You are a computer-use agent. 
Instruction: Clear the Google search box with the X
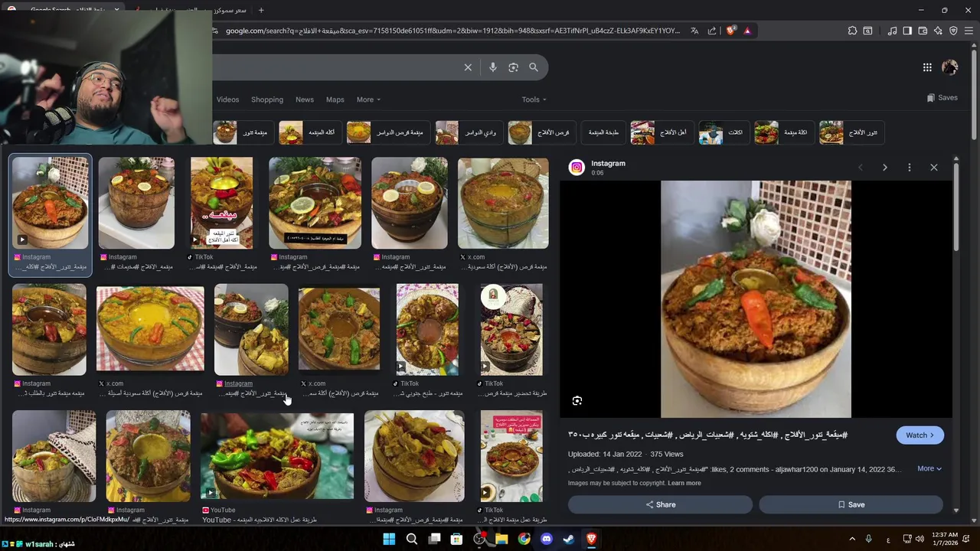[468, 67]
